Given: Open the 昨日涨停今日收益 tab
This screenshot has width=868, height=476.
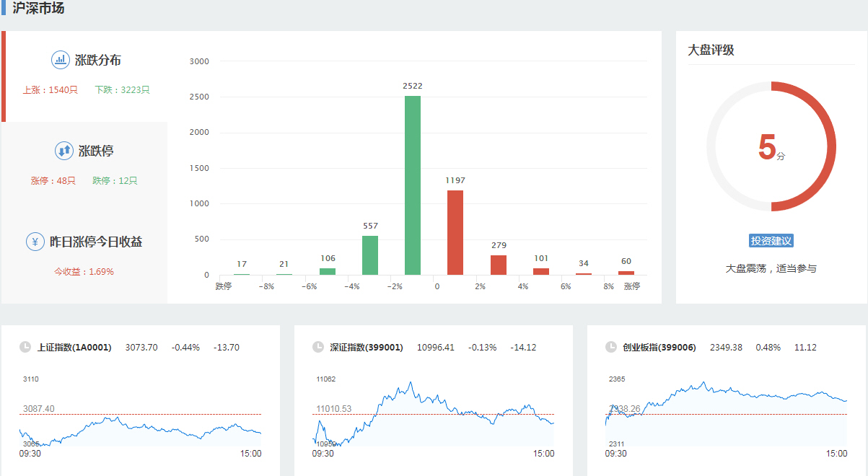Looking at the screenshot, I should [95, 242].
